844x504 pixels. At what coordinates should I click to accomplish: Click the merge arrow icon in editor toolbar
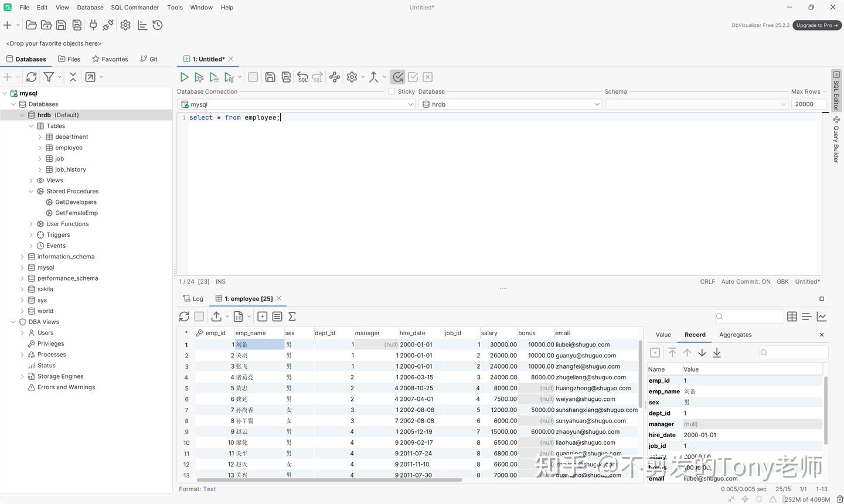point(373,77)
